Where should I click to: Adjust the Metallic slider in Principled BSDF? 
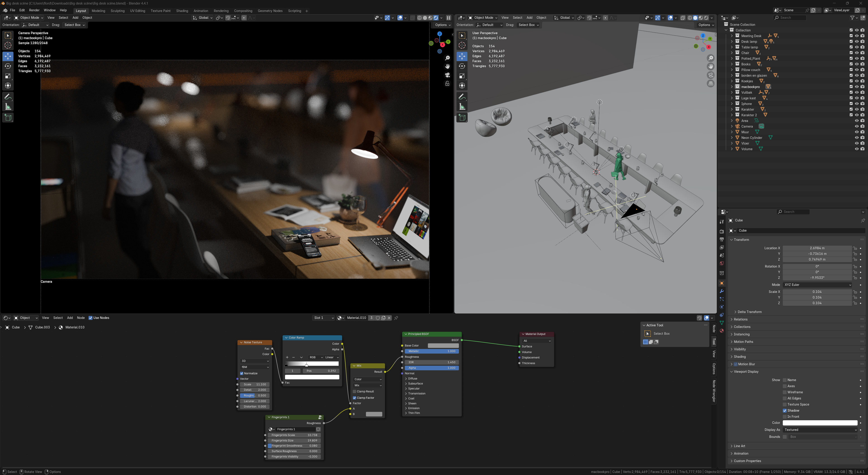coord(432,351)
